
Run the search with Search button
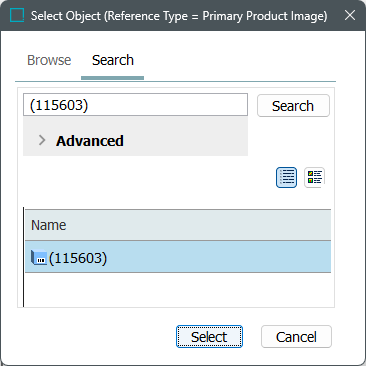point(293,106)
